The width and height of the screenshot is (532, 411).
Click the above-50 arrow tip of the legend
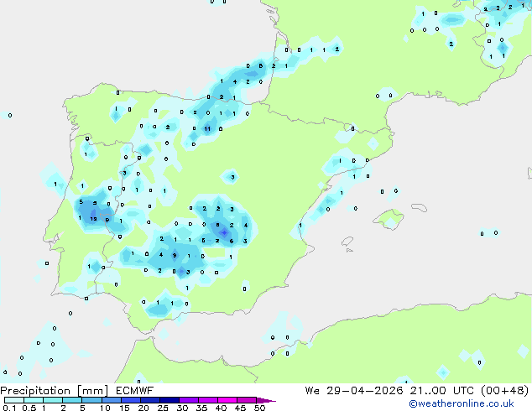coord(266,400)
